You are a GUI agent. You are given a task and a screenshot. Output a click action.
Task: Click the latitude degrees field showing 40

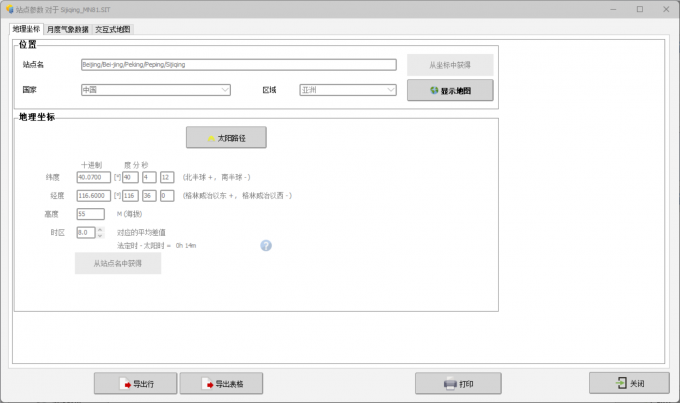[x=129, y=177]
